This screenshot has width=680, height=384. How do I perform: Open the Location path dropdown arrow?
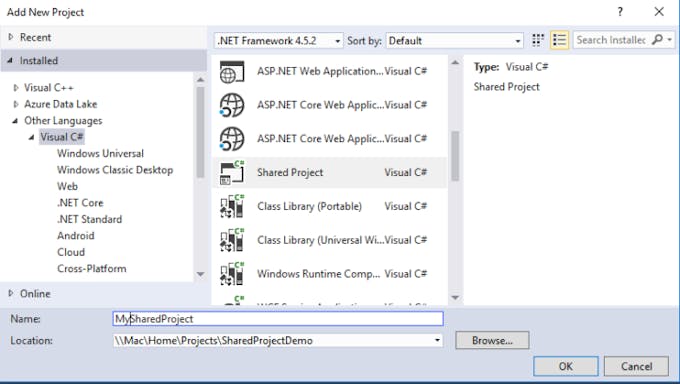(437, 341)
